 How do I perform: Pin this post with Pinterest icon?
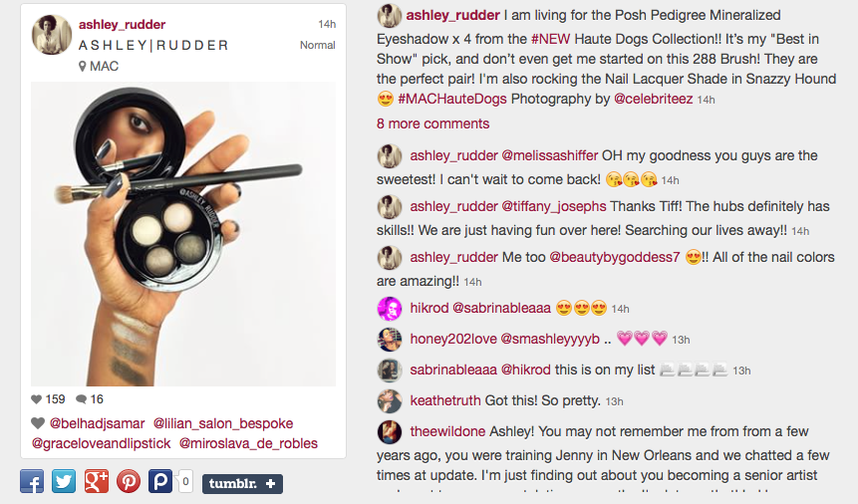(129, 481)
